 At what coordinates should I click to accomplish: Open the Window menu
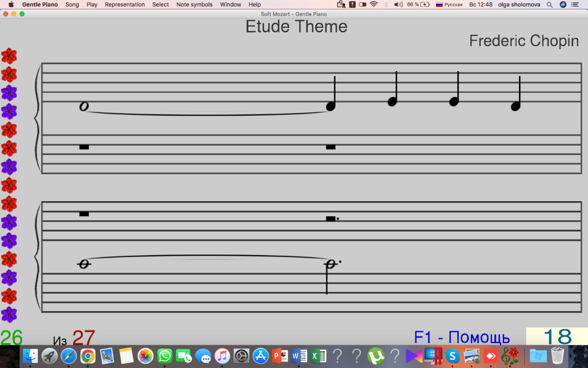pyautogui.click(x=230, y=4)
